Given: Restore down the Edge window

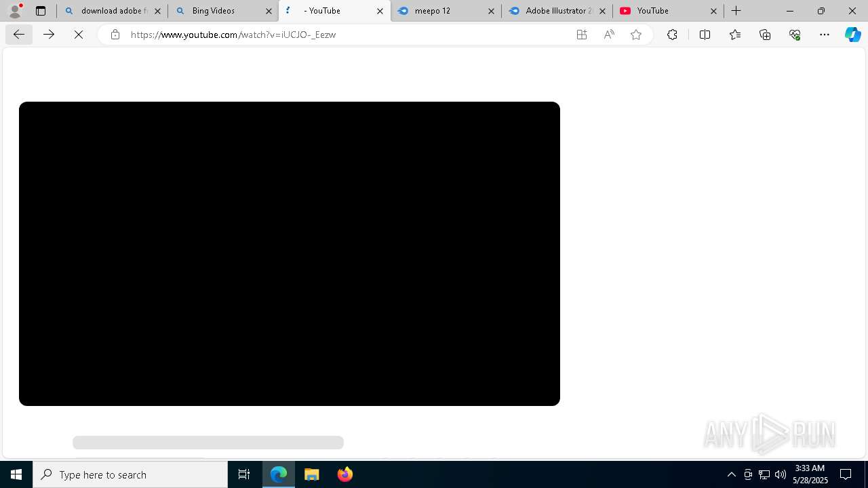Looking at the screenshot, I should click(821, 11).
